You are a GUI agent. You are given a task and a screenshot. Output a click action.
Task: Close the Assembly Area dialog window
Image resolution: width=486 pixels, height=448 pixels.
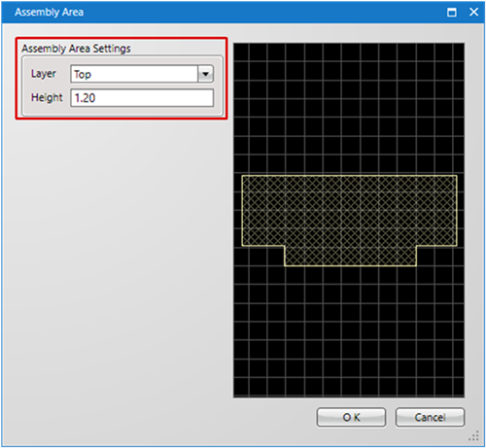click(x=473, y=13)
